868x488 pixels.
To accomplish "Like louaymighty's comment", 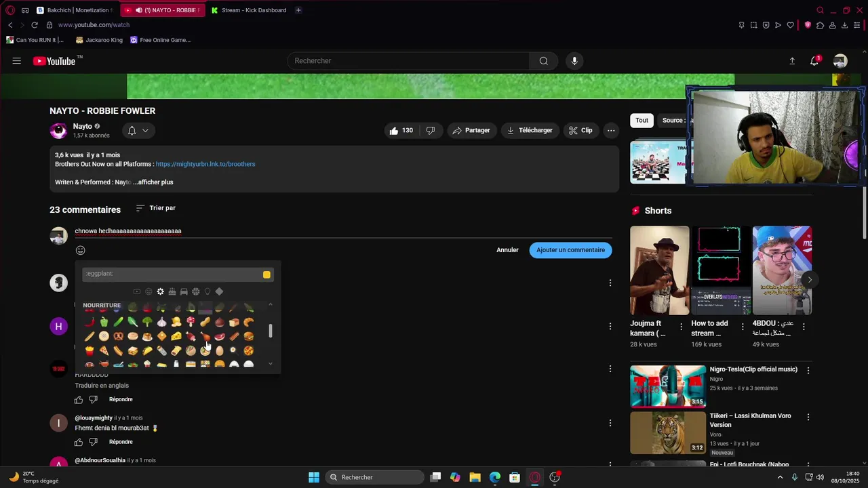I will (79, 442).
